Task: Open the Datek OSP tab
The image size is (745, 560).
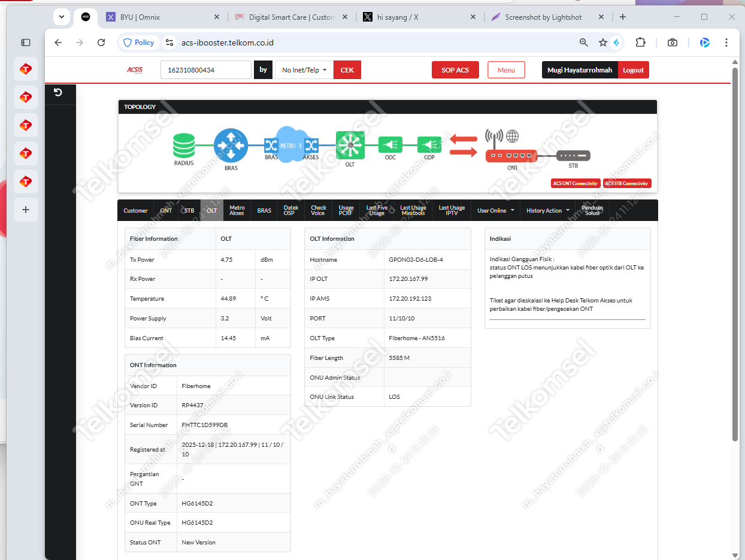Action: pyautogui.click(x=291, y=210)
